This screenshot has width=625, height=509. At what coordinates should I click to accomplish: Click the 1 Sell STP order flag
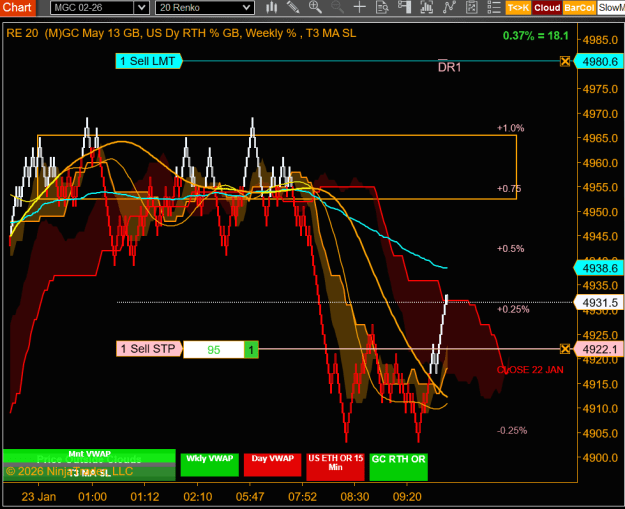point(149,349)
